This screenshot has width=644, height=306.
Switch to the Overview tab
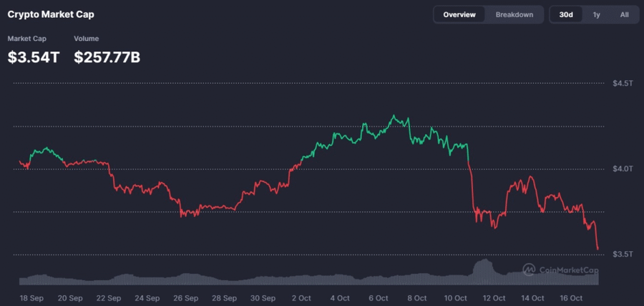tap(459, 14)
